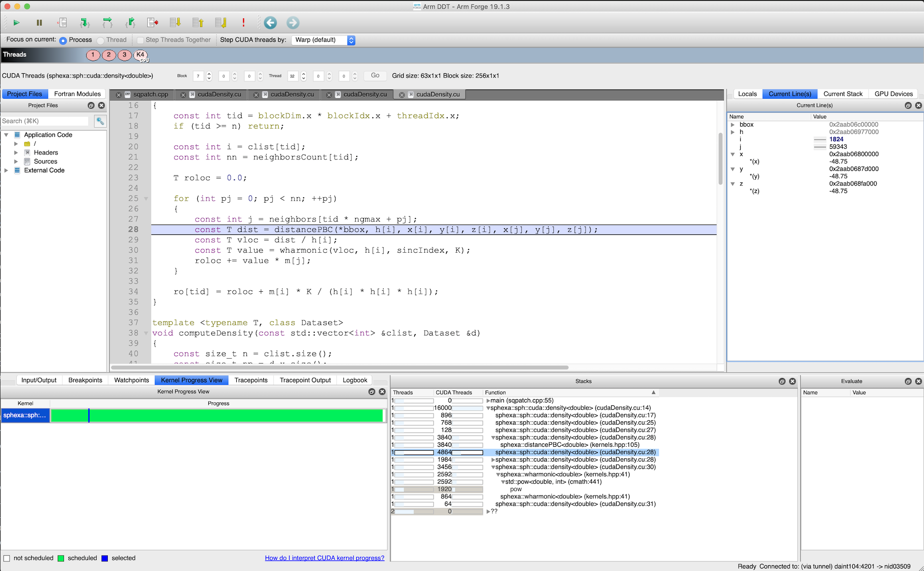Viewport: 924px width, 571px height.
Task: Click the green Step Into icon
Action: pyautogui.click(x=85, y=23)
